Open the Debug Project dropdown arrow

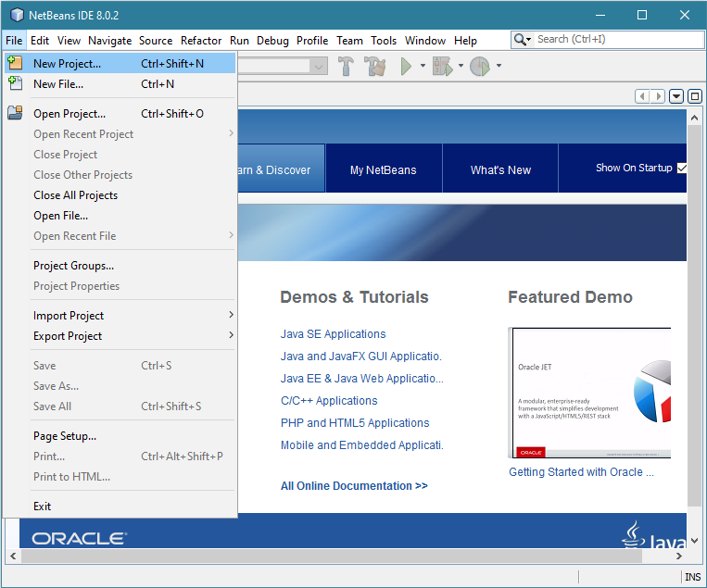point(461,66)
